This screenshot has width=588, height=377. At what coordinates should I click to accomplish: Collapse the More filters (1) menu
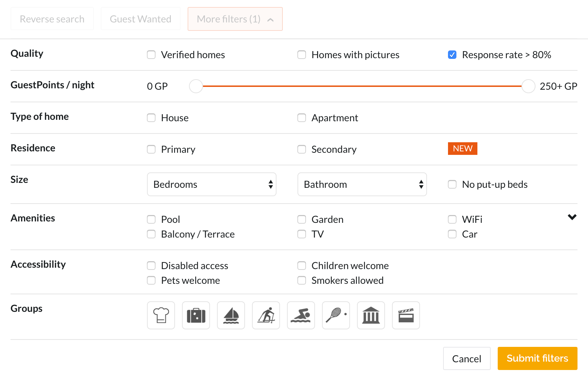tap(235, 19)
